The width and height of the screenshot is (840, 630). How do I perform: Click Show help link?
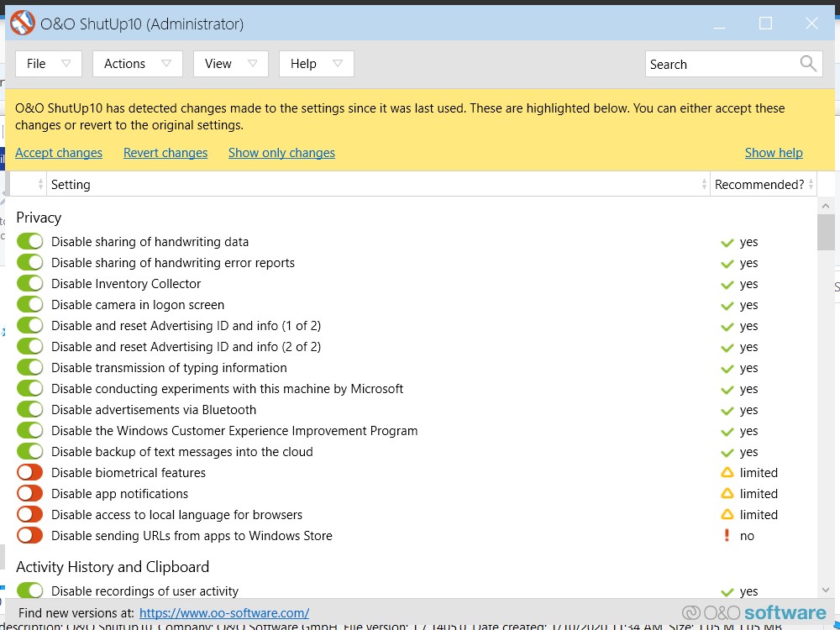point(774,153)
